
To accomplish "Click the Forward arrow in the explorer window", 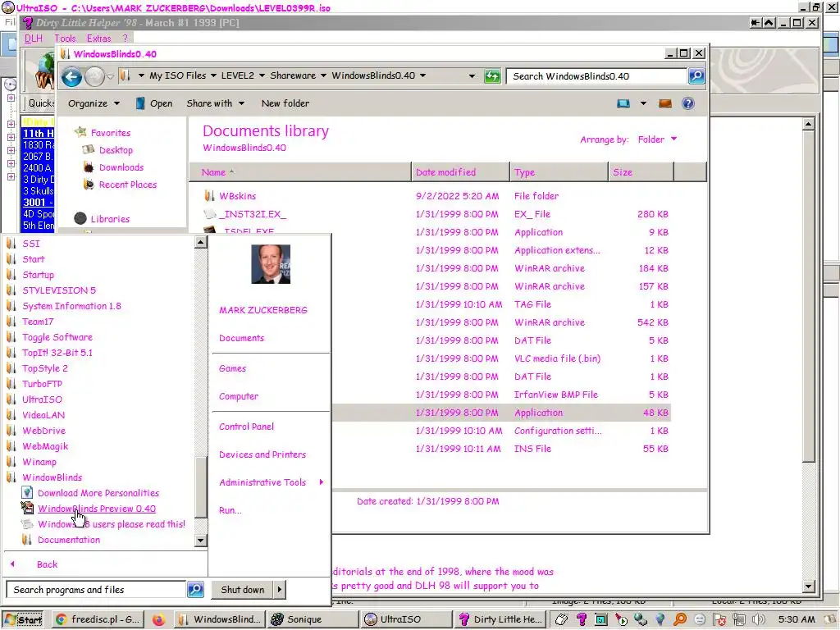I will (95, 76).
